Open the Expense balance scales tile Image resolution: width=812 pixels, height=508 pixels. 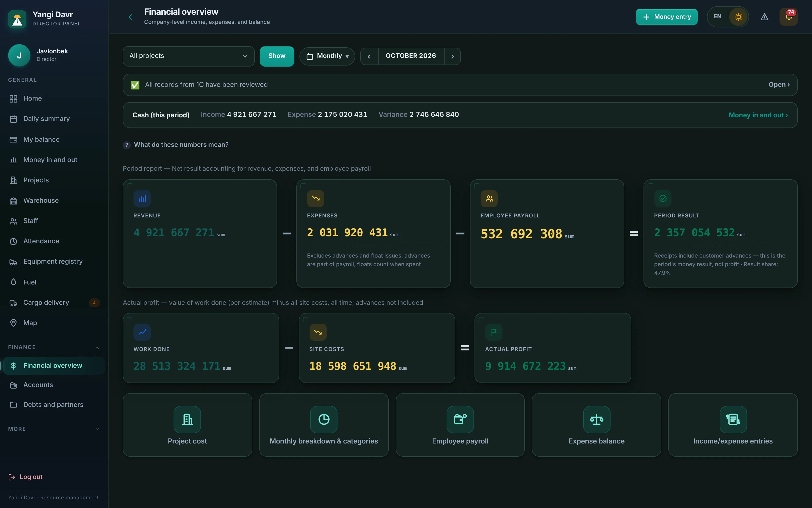(x=597, y=425)
